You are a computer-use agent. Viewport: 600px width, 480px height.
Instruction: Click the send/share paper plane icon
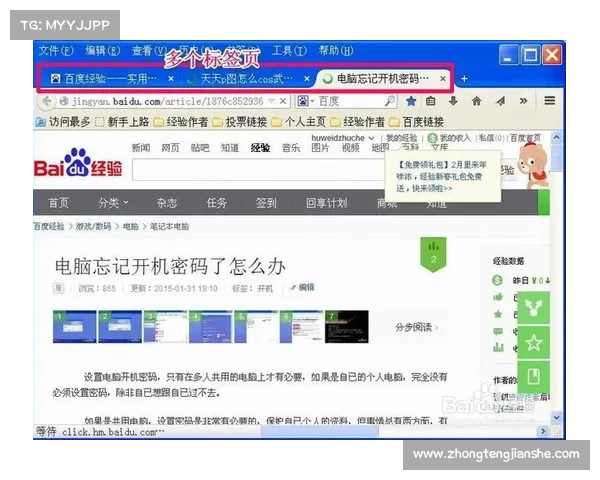point(501,101)
